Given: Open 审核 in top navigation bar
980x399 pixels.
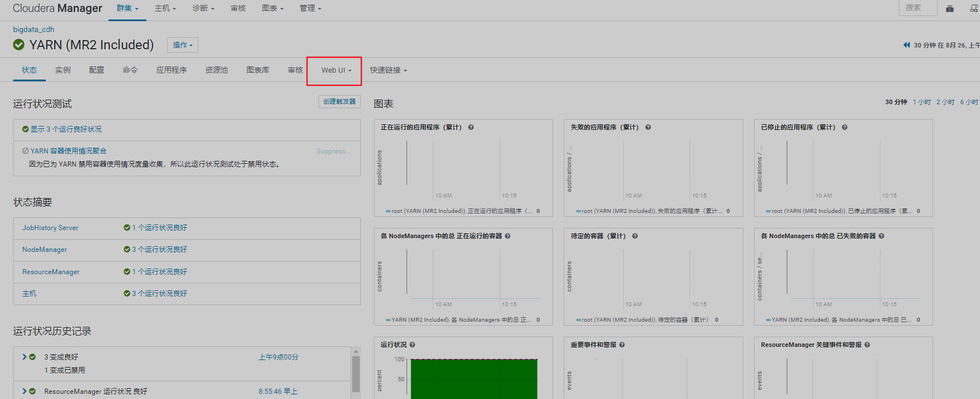Looking at the screenshot, I should coord(238,9).
